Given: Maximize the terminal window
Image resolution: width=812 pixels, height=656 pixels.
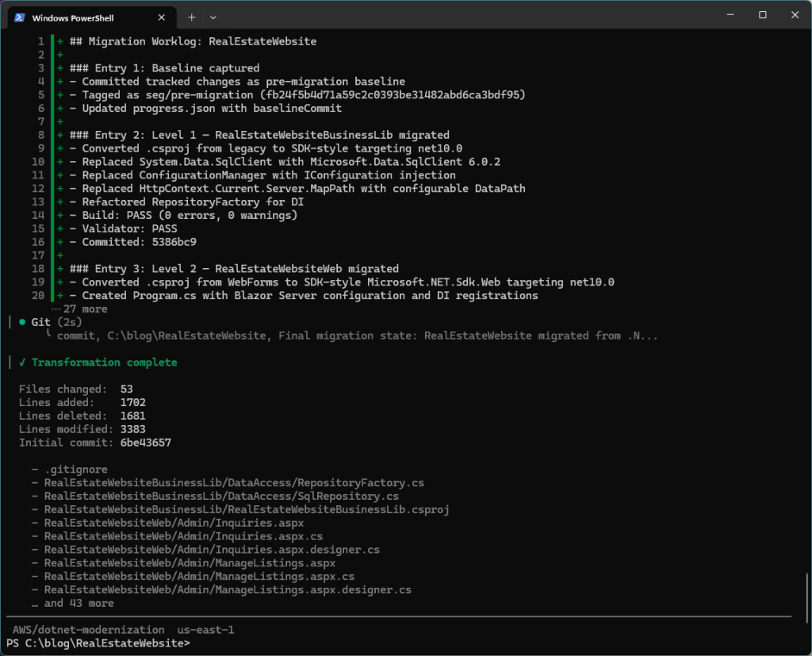Looking at the screenshot, I should coord(762,15).
